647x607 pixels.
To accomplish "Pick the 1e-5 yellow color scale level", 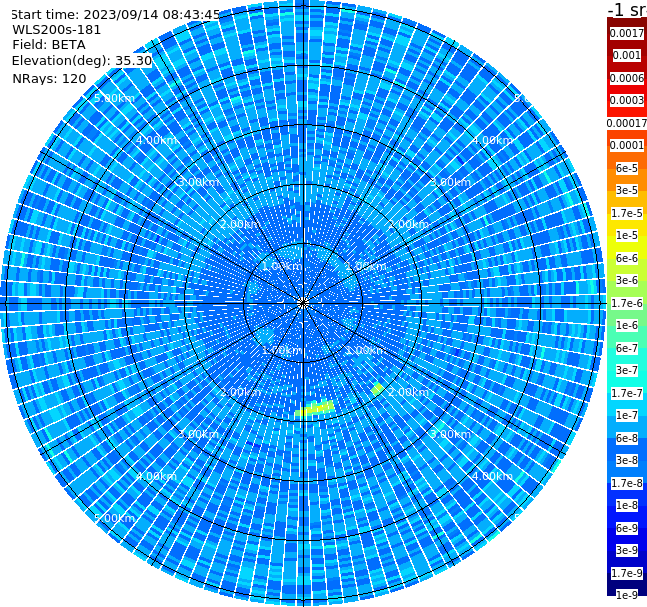I will point(627,235).
